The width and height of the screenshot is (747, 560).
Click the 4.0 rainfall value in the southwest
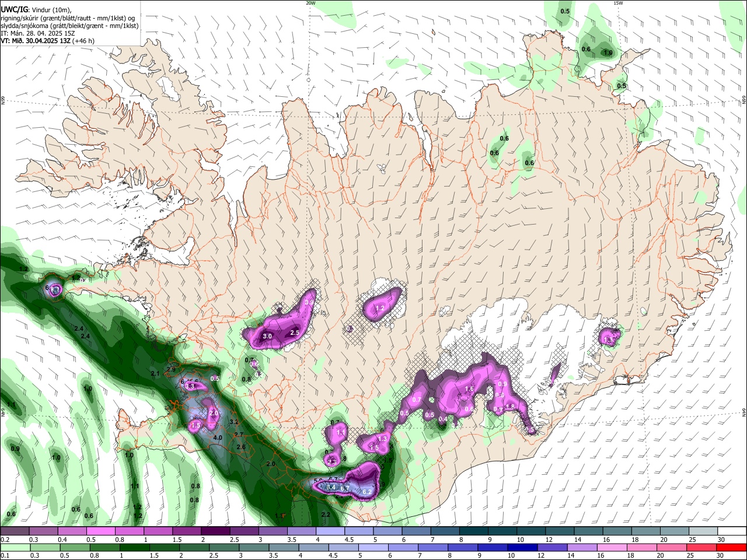pos(218,437)
